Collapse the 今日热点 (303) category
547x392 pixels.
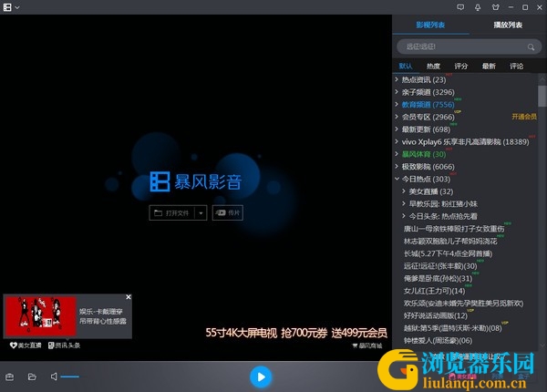tap(397, 179)
